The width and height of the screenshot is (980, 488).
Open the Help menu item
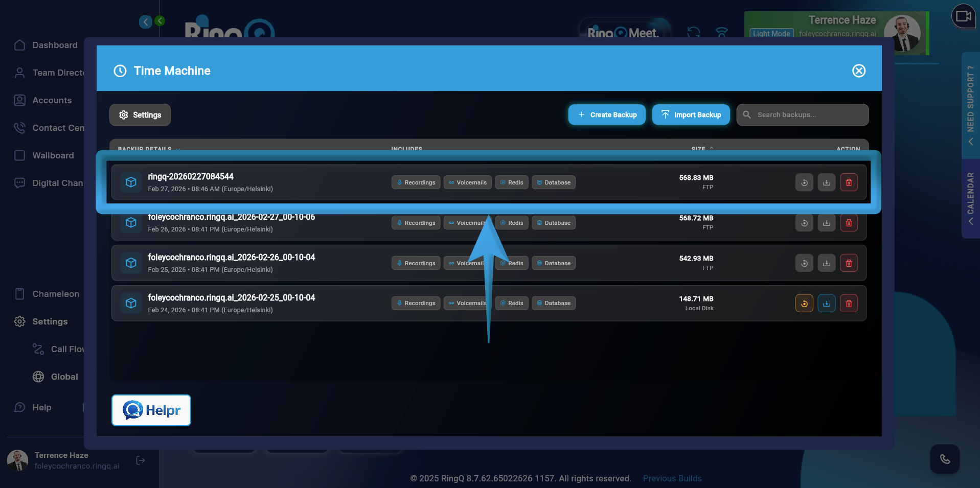[41, 407]
